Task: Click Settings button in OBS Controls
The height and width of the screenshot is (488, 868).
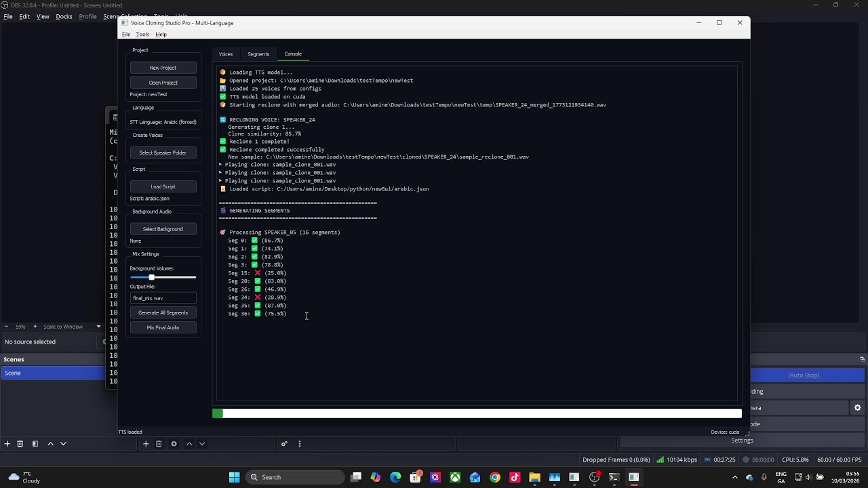Action: pos(742,441)
